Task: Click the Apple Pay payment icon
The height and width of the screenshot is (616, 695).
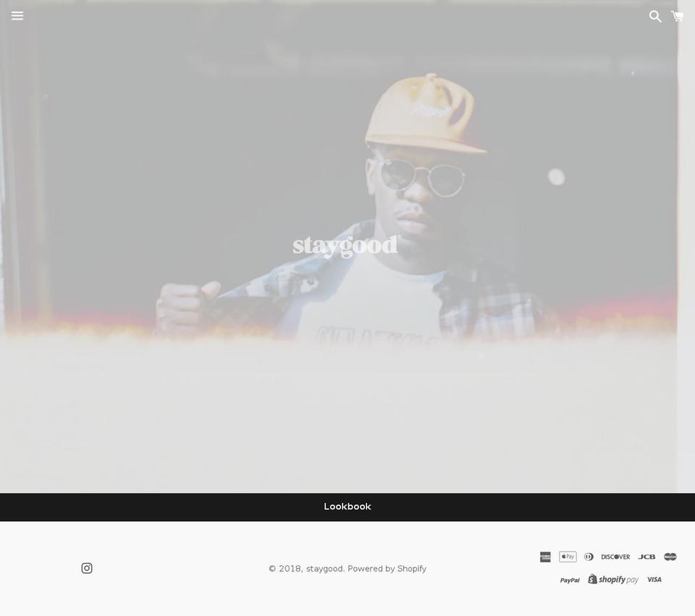Action: (568, 557)
